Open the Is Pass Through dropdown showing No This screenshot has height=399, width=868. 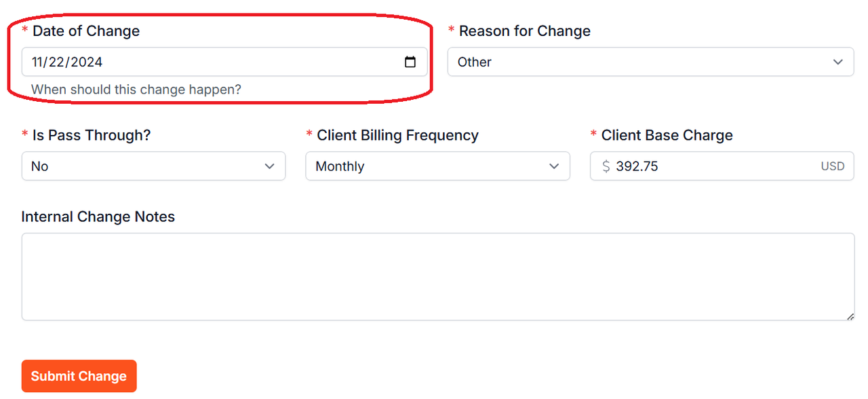pyautogui.click(x=153, y=166)
